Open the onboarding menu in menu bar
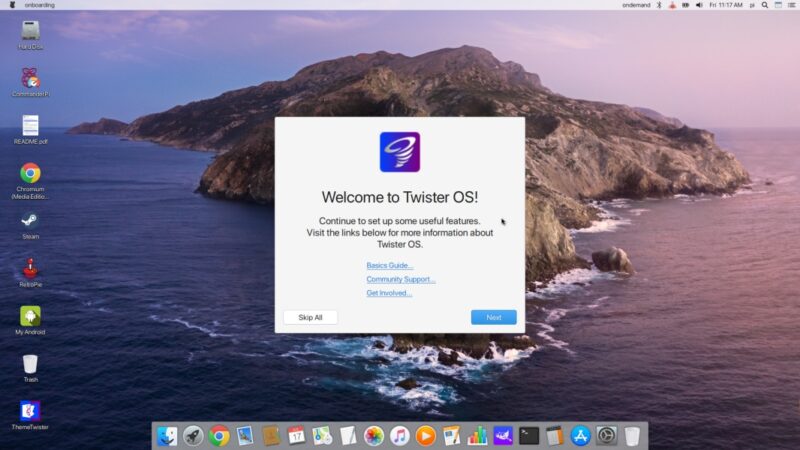Image resolution: width=800 pixels, height=450 pixels. pos(39,5)
